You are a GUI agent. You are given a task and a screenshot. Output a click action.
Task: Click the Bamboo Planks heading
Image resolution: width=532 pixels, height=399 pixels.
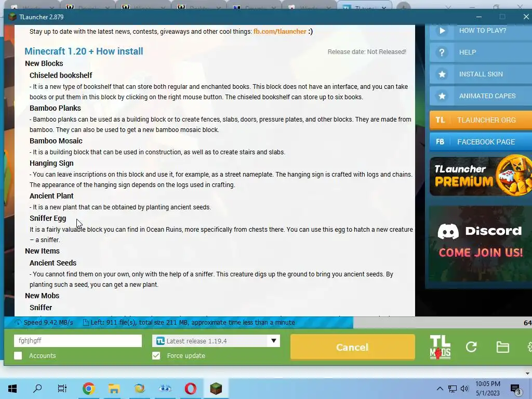tap(55, 108)
